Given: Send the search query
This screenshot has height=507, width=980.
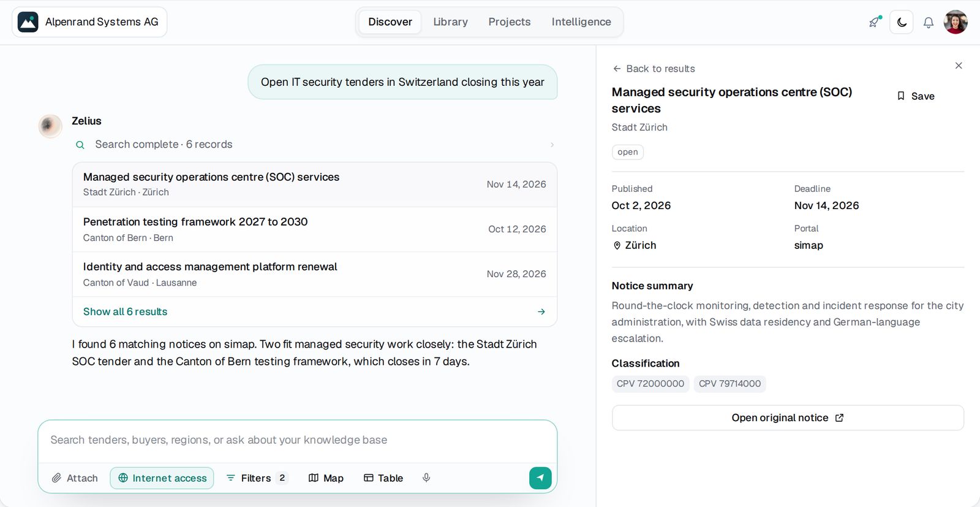Looking at the screenshot, I should 540,478.
